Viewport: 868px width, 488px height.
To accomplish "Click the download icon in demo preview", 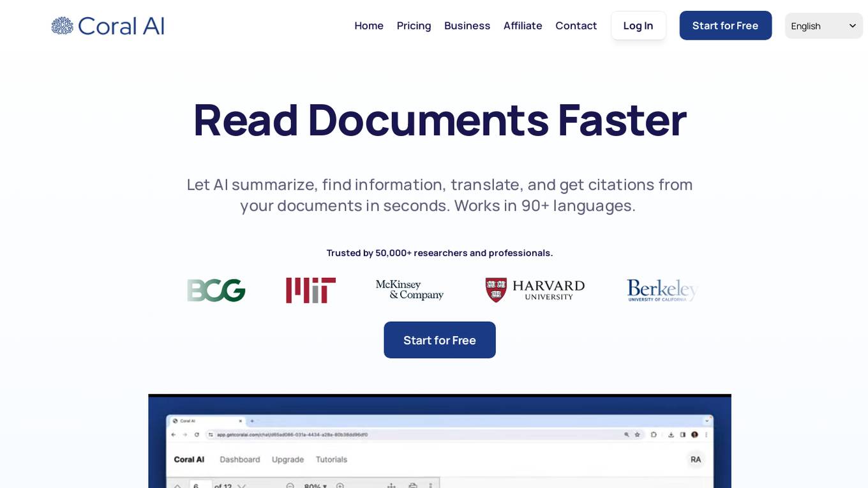I will pyautogui.click(x=671, y=434).
